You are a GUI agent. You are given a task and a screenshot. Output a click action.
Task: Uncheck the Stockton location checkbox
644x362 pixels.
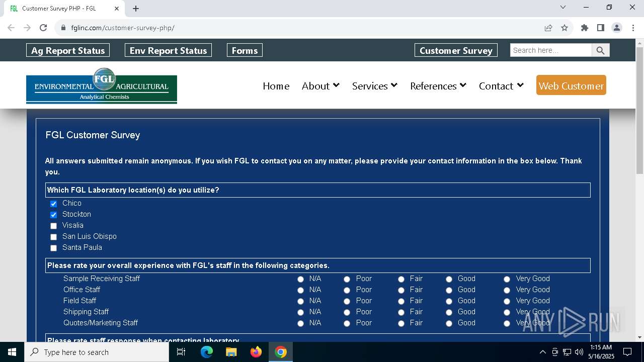pyautogui.click(x=53, y=215)
